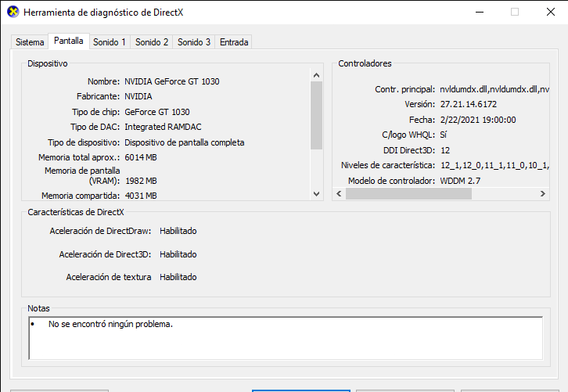
Task: Click the "Memoria total aprox.:" label
Action: click(x=79, y=157)
